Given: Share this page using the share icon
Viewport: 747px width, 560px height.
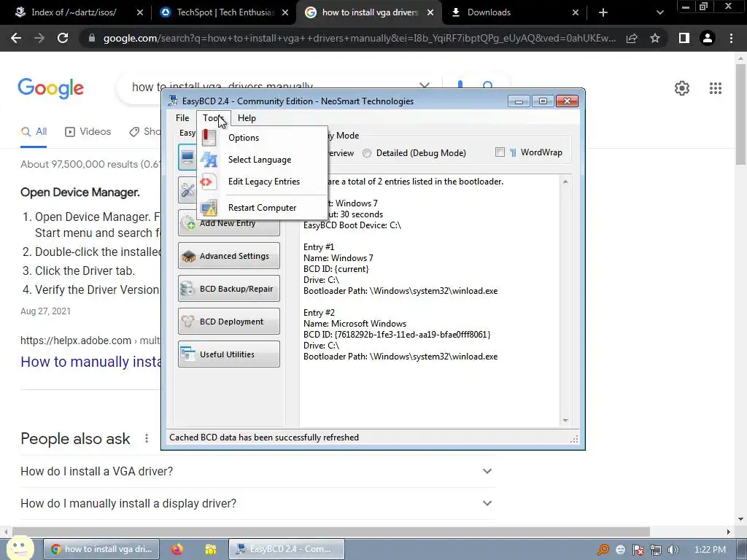Looking at the screenshot, I should click(632, 38).
